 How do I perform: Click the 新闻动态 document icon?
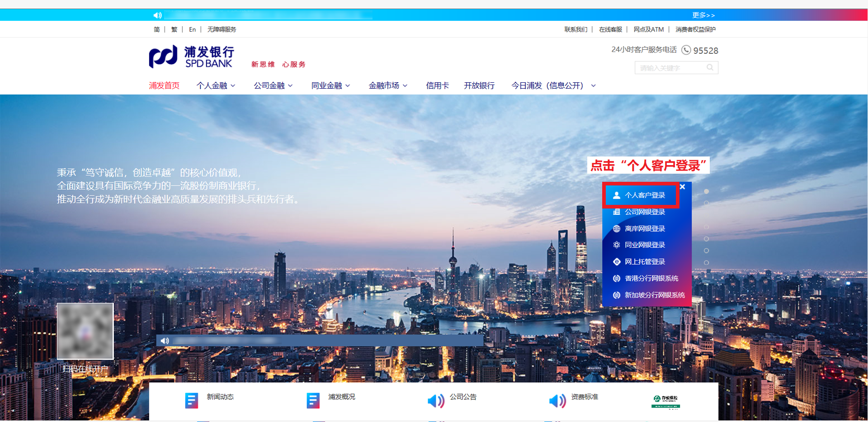tap(192, 401)
